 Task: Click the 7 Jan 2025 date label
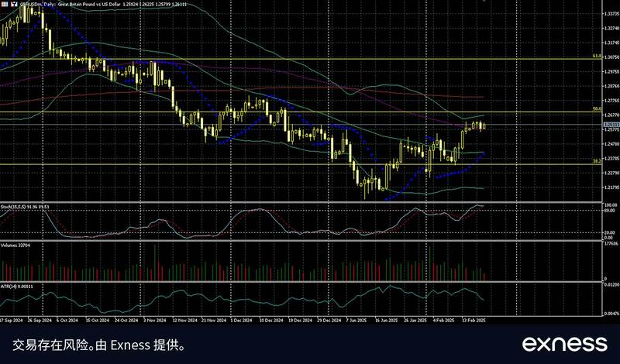coord(356,318)
